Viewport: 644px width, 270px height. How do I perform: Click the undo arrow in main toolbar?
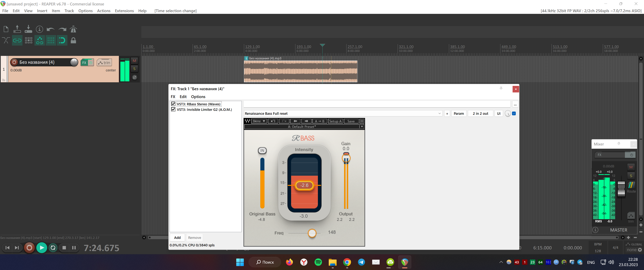[51, 29]
